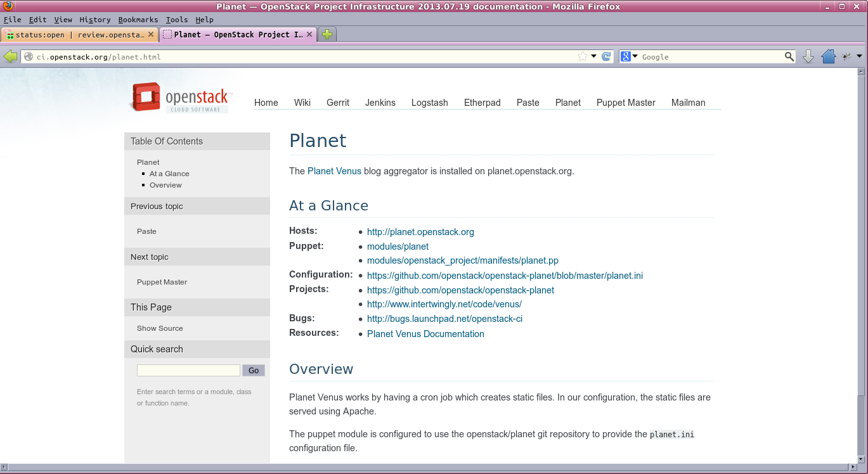Open the Tools menu
The height and width of the screenshot is (474, 868).
pyautogui.click(x=176, y=20)
